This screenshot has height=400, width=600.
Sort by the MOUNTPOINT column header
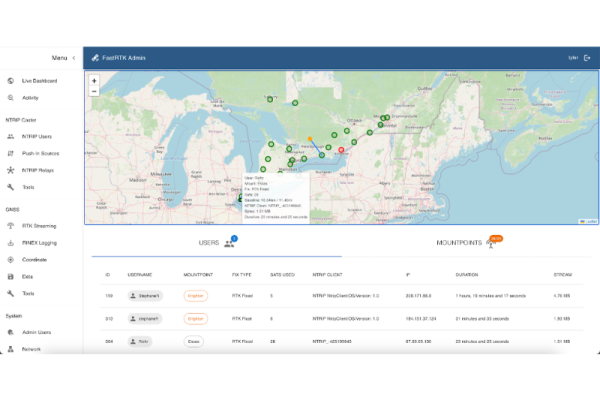pyautogui.click(x=198, y=275)
